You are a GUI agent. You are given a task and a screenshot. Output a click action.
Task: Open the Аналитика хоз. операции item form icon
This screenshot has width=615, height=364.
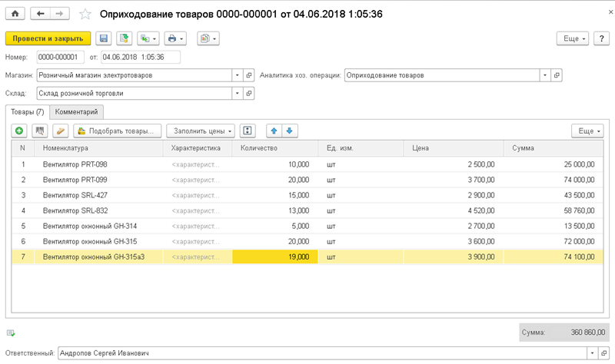point(556,74)
